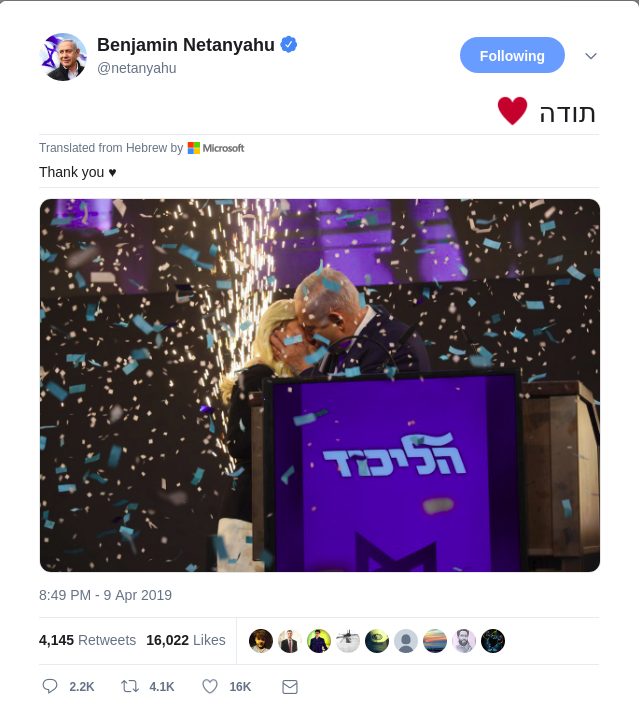Click the red heart emoji in tweet
Image resolution: width=639 pixels, height=725 pixels.
512,111
